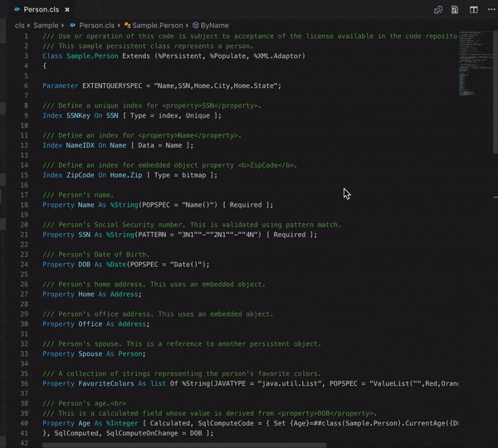Split the editor to the right
This screenshot has width=498, height=448.
(474, 10)
